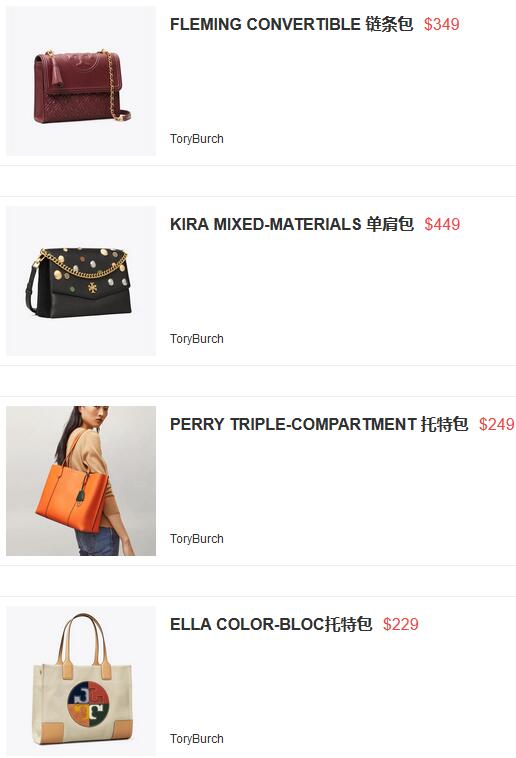
Task: Click the ELLA COLOR-BLOC托特包 title
Action: coord(271,625)
